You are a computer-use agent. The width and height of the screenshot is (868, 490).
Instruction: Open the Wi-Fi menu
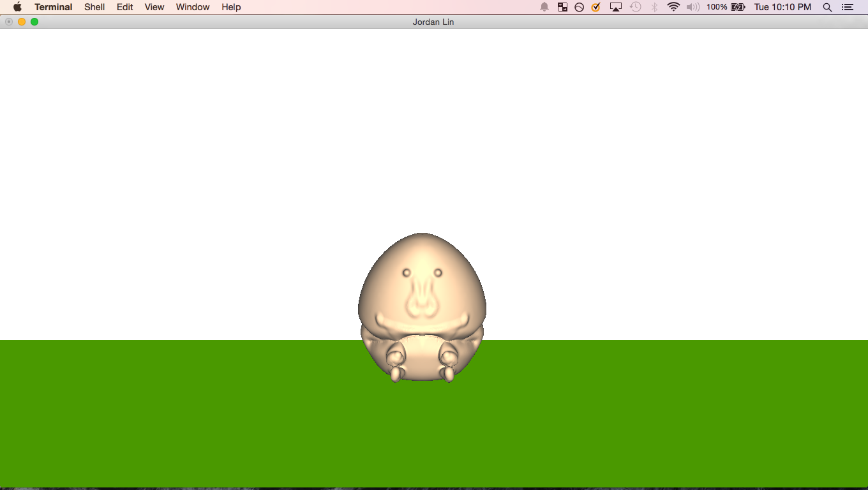coord(673,7)
